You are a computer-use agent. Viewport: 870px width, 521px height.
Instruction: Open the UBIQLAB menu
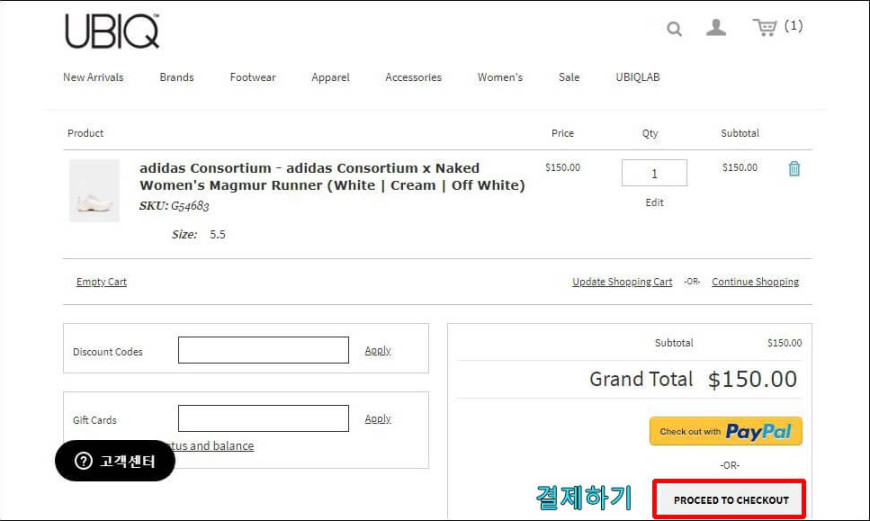point(638,77)
